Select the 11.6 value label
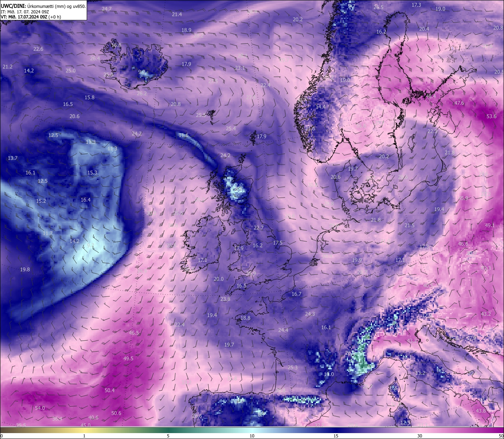The width and height of the screenshot is (504, 439). (x=183, y=135)
